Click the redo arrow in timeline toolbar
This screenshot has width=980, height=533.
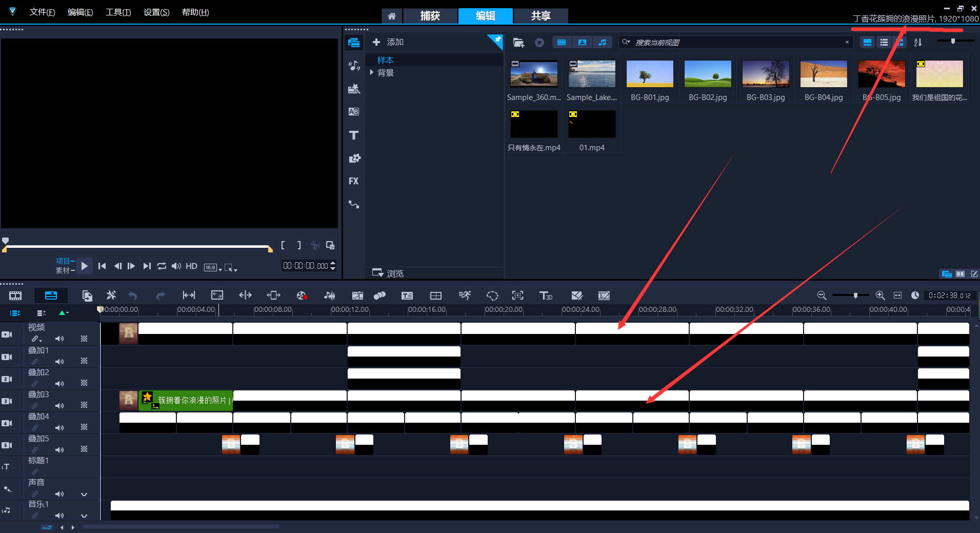161,295
